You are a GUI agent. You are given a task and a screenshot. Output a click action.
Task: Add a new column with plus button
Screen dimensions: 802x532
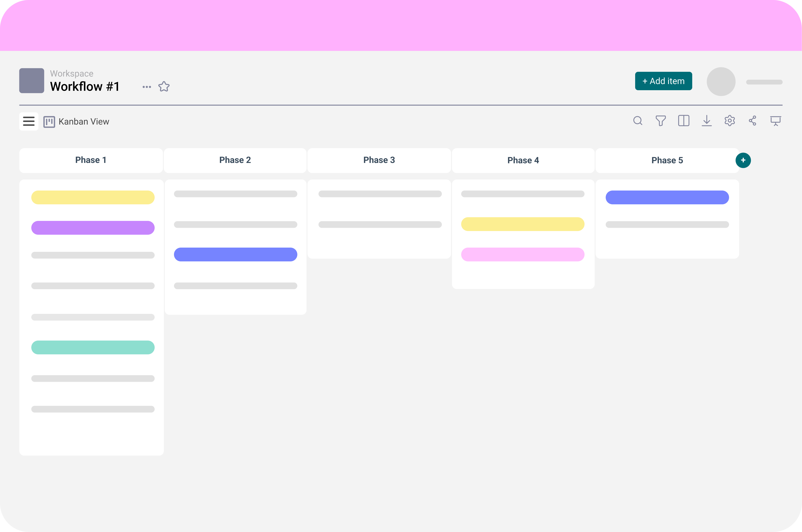(x=743, y=160)
